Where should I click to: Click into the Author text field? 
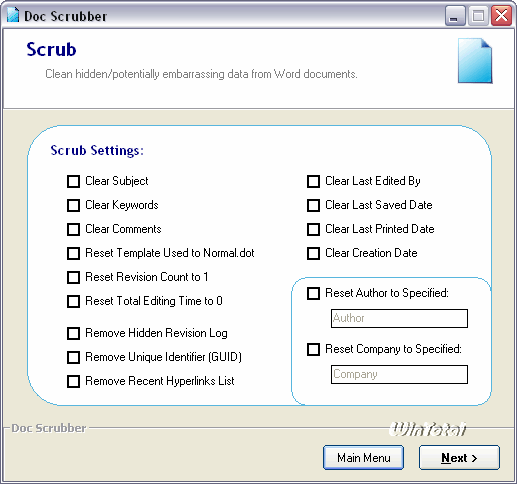coord(399,318)
